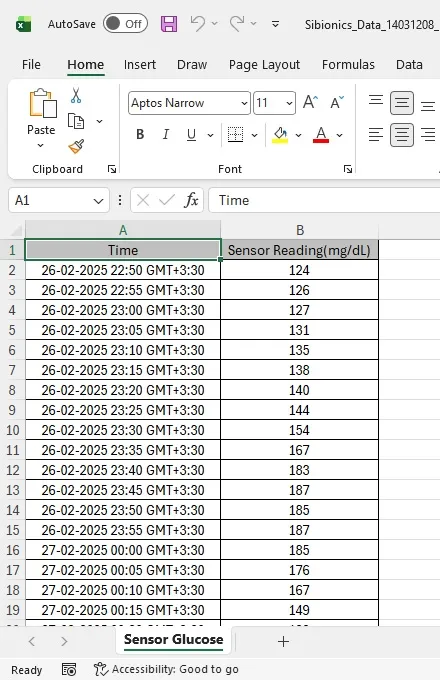Select column A header
440x680 pixels.
point(123,230)
